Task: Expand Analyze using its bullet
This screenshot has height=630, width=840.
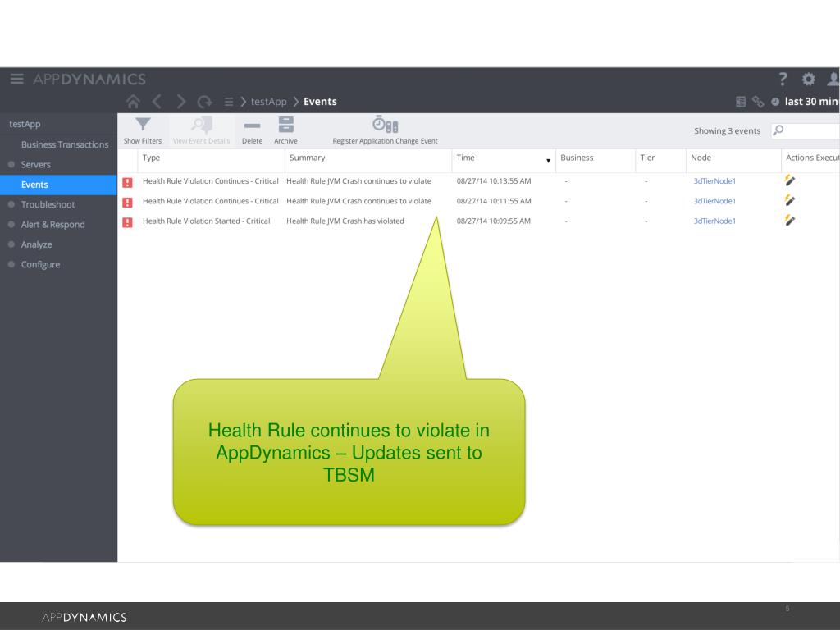Action: 11,244
